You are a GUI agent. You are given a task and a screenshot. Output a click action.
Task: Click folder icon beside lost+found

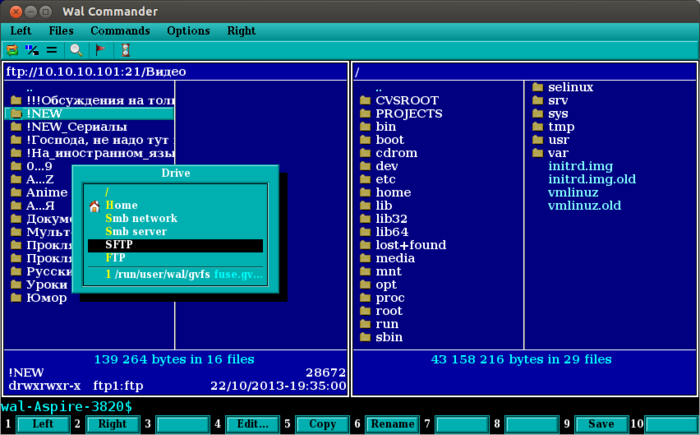click(365, 245)
